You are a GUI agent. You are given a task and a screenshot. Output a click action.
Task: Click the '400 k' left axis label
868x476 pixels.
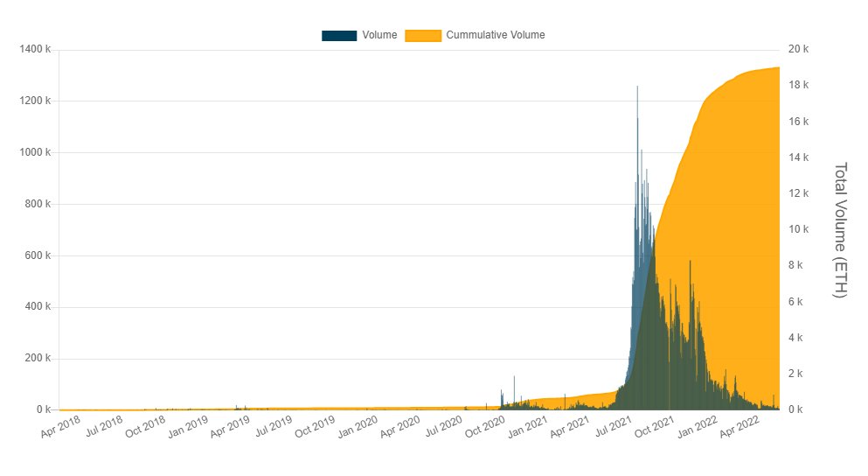tap(38, 306)
